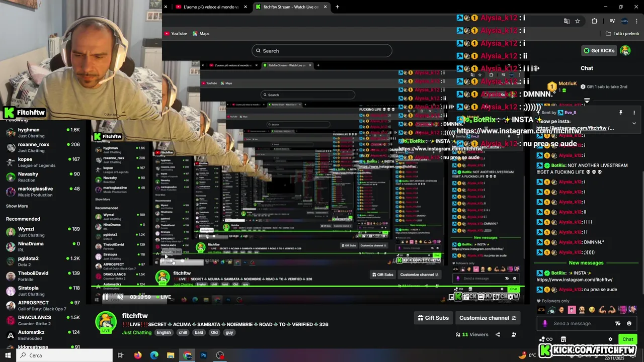Open Automatikz Enshrouded channel
644x362 pixels.
point(43,335)
